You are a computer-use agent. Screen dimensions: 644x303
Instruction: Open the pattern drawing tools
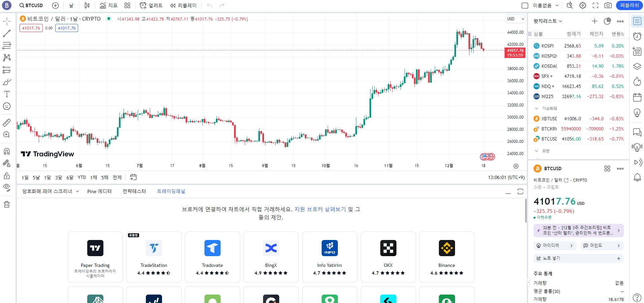[x=7, y=58]
